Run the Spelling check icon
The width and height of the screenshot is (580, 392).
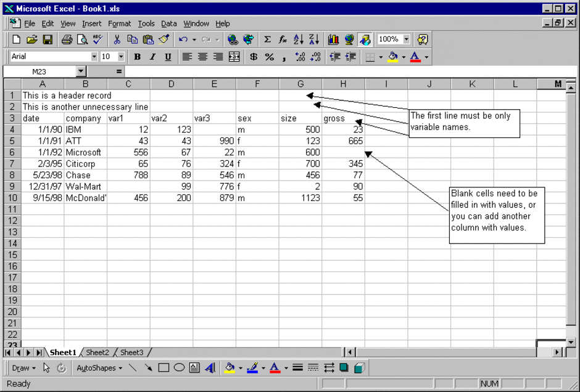(97, 39)
